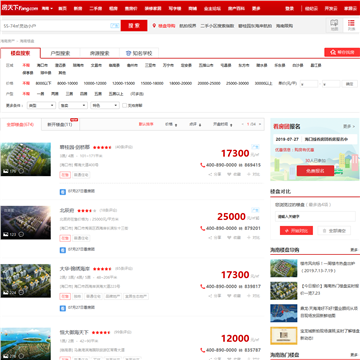Open the 登录 login link
The height and width of the screenshot is (360, 360).
pyautogui.click(x=289, y=8)
